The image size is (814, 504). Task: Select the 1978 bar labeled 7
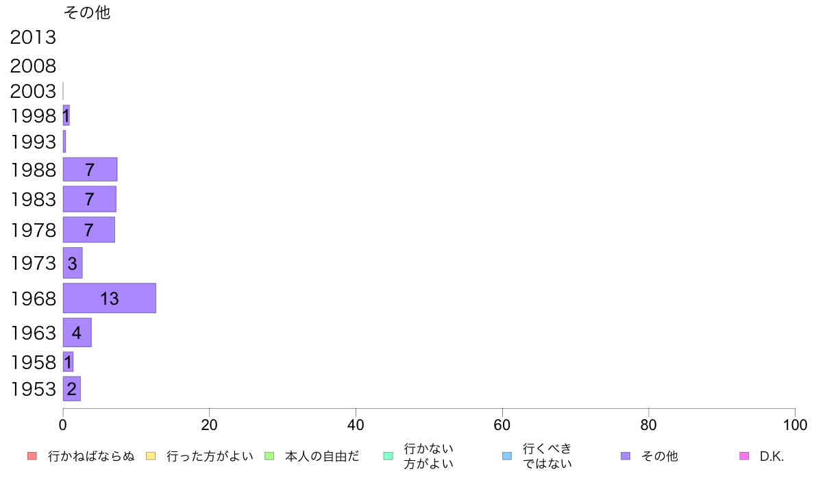(89, 229)
